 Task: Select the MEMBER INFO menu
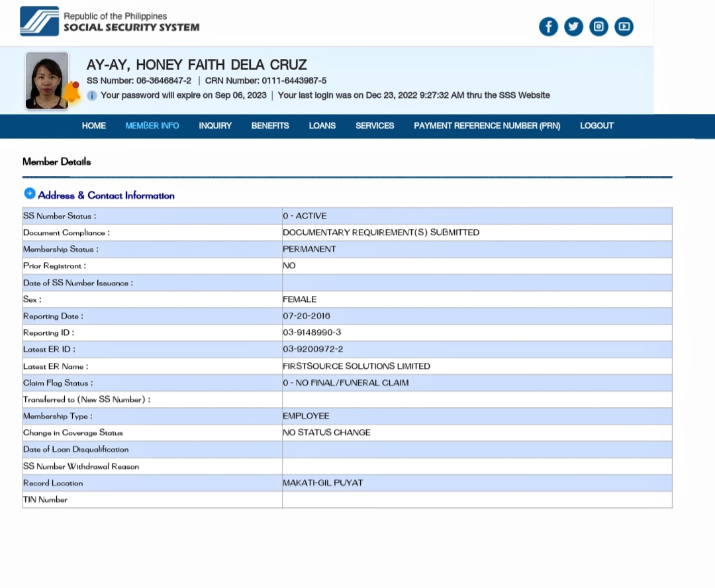[152, 126]
